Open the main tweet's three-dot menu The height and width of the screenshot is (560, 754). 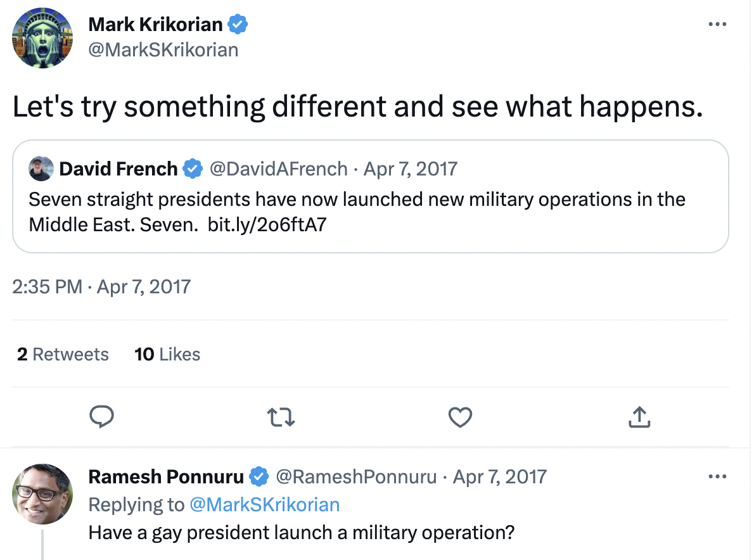click(717, 25)
